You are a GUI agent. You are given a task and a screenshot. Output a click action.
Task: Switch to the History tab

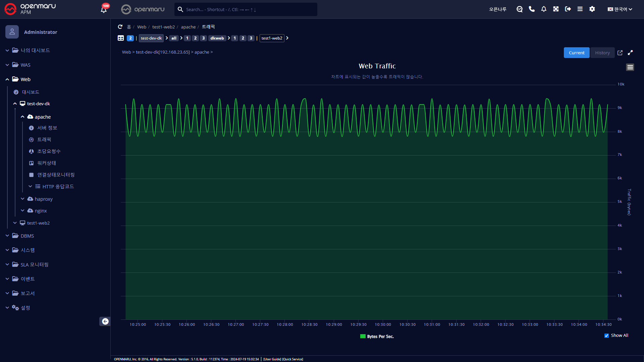[x=602, y=53]
